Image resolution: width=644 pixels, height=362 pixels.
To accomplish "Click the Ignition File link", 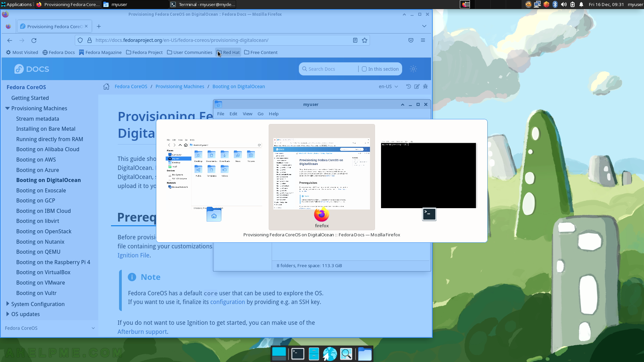I will (x=133, y=255).
